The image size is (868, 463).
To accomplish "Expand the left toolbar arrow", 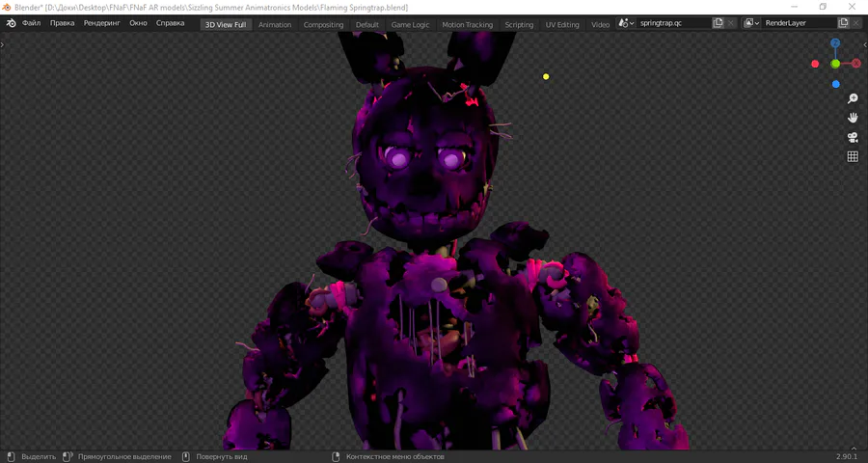I will point(2,44).
